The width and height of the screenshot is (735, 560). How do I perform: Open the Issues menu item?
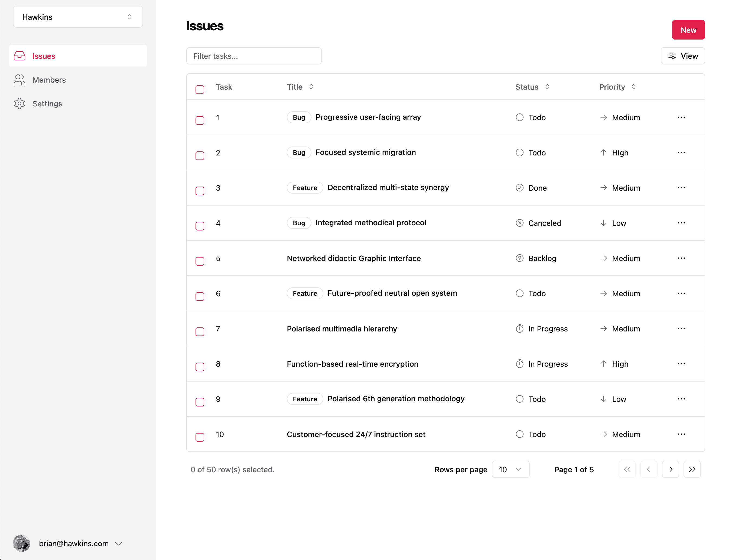coord(44,56)
